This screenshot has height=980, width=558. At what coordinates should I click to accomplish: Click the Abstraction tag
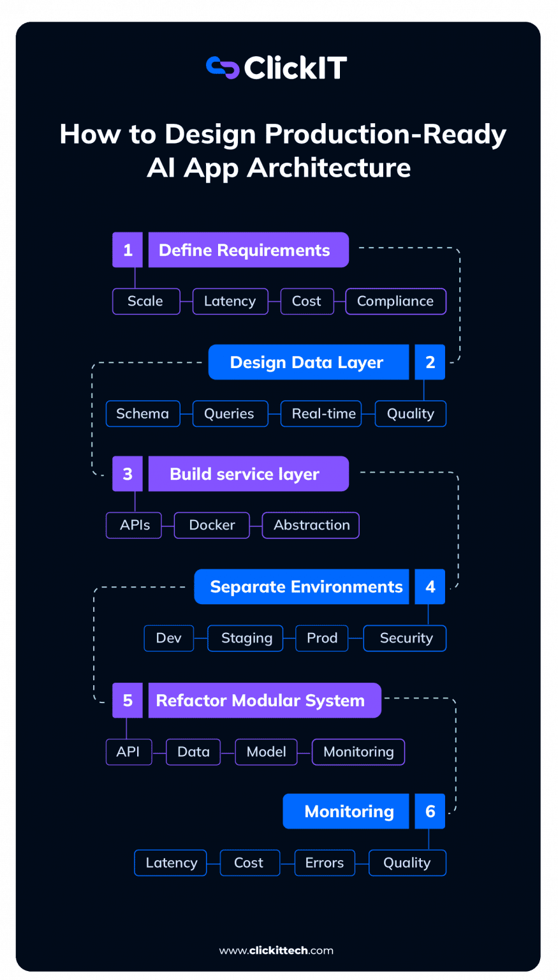[311, 525]
